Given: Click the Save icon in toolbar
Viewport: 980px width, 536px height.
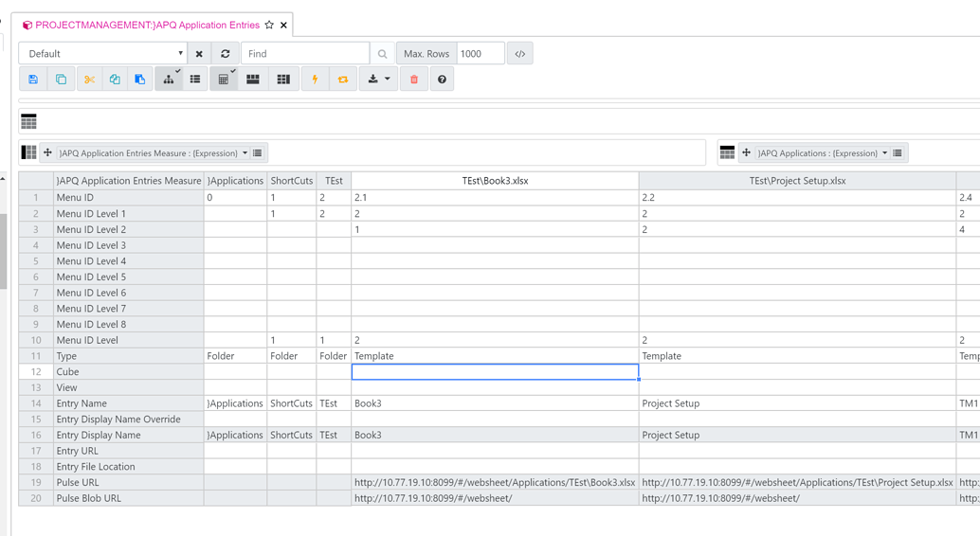Looking at the screenshot, I should tap(33, 80).
